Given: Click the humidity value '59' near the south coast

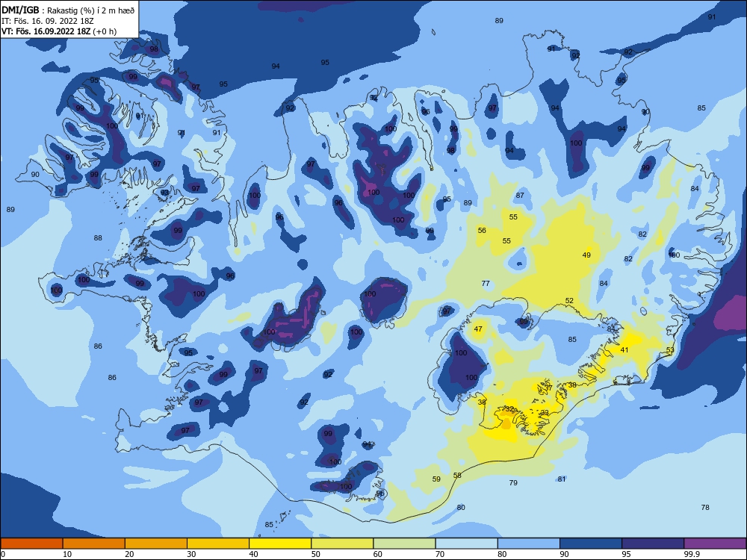Looking at the screenshot, I should coord(436,479).
